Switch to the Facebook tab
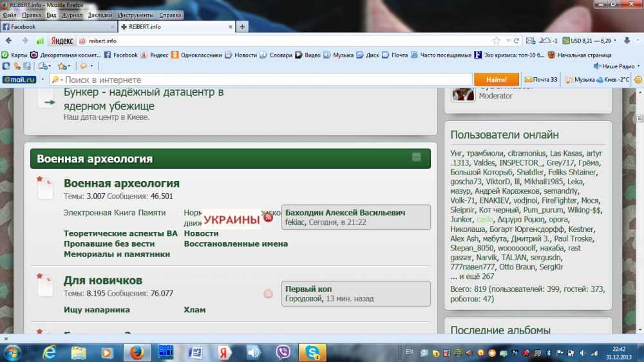The height and width of the screenshot is (362, 644). [59, 26]
